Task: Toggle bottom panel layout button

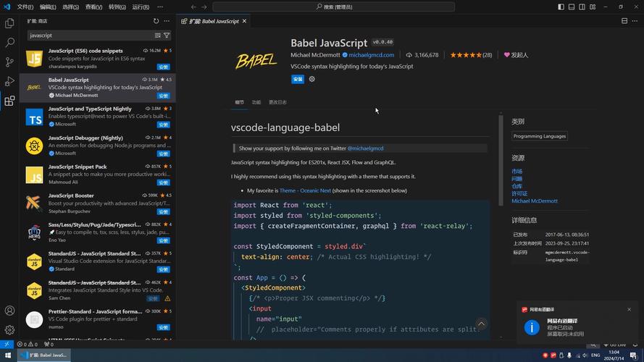Action: pyautogui.click(x=572, y=7)
